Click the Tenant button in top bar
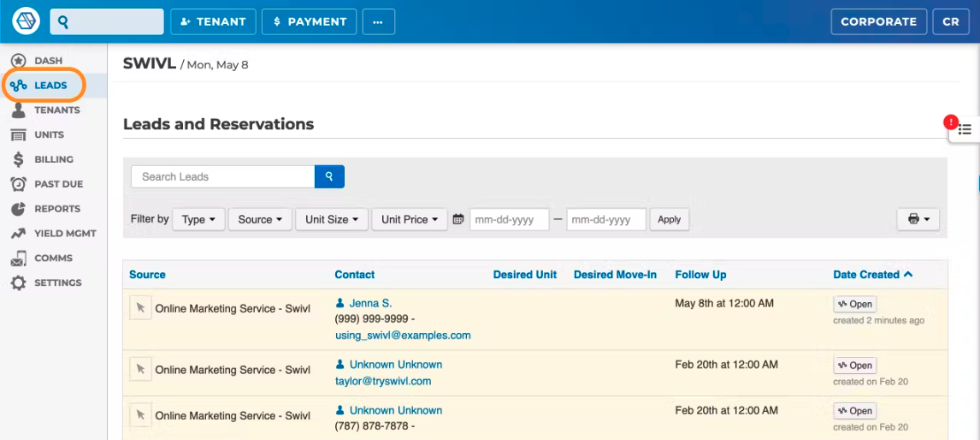This screenshot has height=440, width=980. coord(213,22)
